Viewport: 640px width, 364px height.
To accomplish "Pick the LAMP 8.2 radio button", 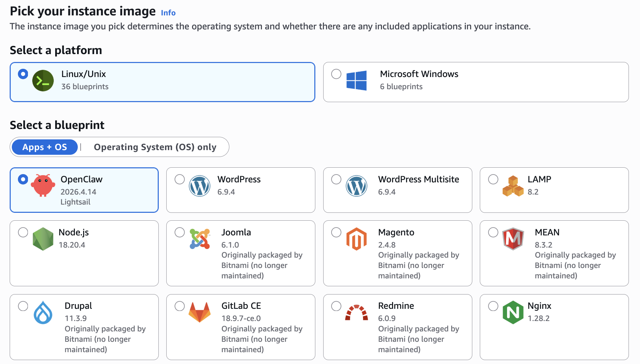I will tap(493, 179).
